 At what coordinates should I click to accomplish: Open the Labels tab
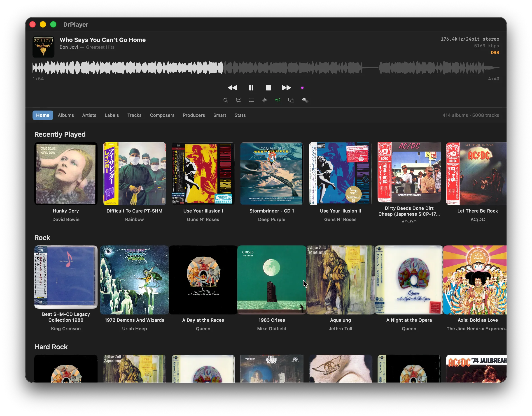[x=112, y=115]
